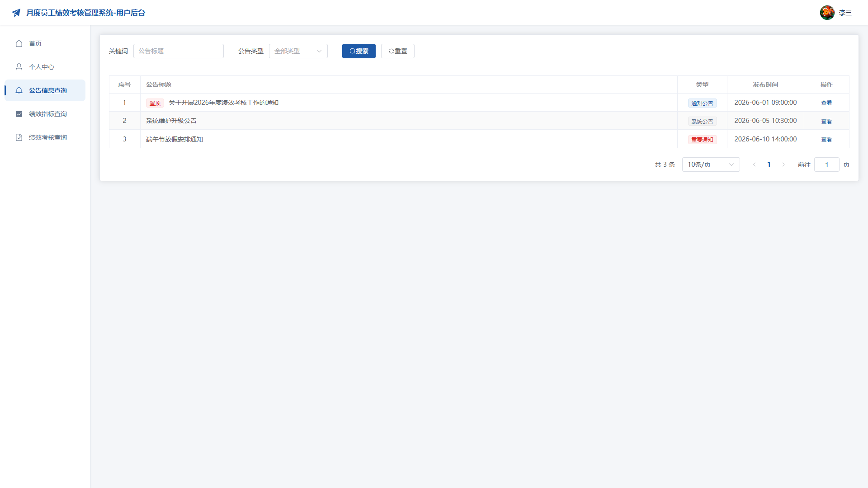Go to previous page arrow
Screen dimensions: 868x488
tap(754, 164)
